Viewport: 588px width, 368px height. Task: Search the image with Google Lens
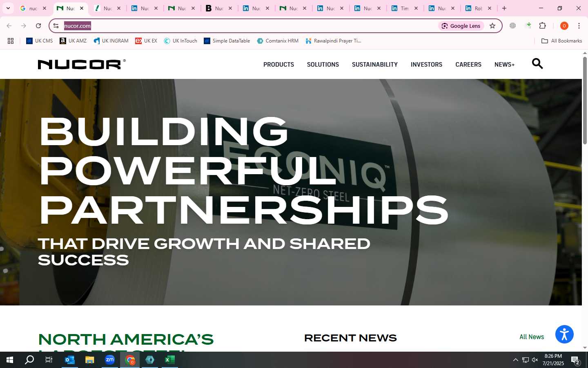[461, 26]
